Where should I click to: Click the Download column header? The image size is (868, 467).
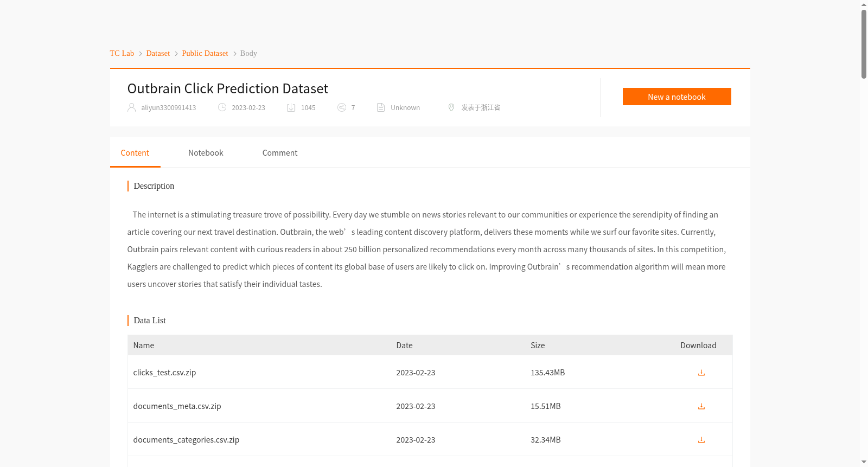tap(698, 346)
